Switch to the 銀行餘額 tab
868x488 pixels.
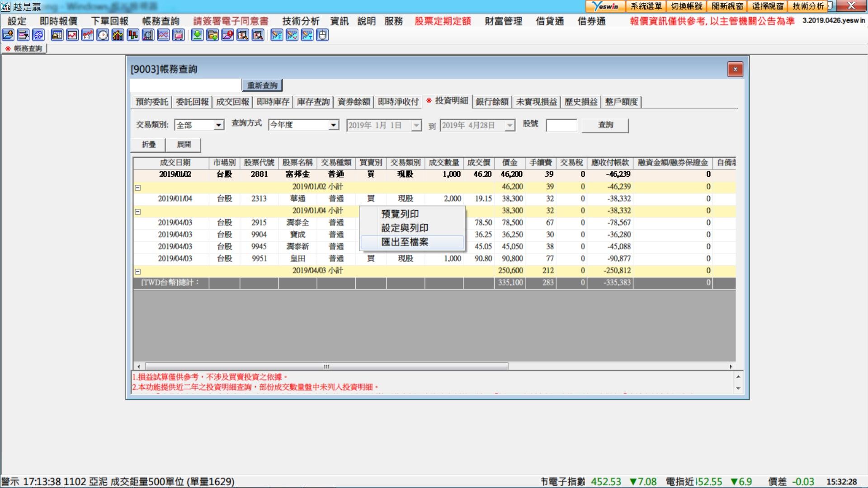[x=492, y=102]
